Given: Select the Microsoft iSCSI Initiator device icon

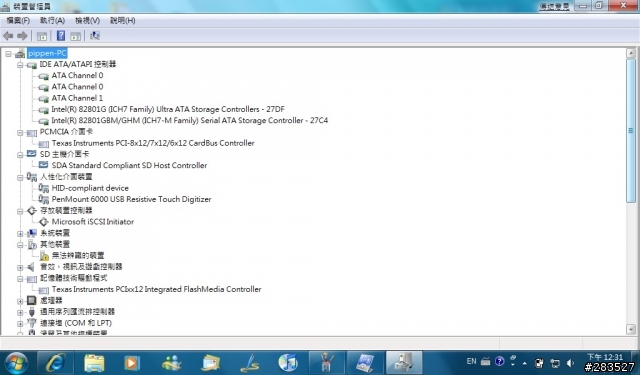Looking at the screenshot, I should coord(43,222).
